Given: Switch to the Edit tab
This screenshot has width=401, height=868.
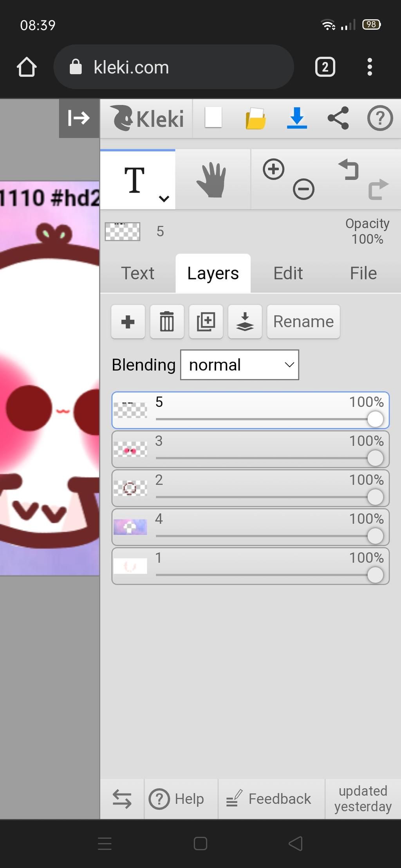Looking at the screenshot, I should (288, 273).
